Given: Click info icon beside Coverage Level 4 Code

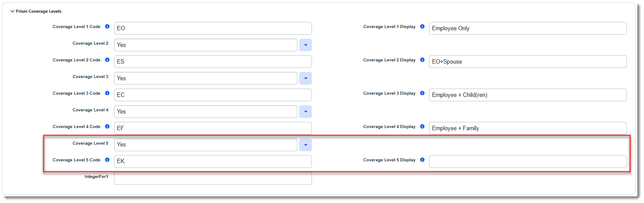Looking at the screenshot, I should click(x=107, y=127).
